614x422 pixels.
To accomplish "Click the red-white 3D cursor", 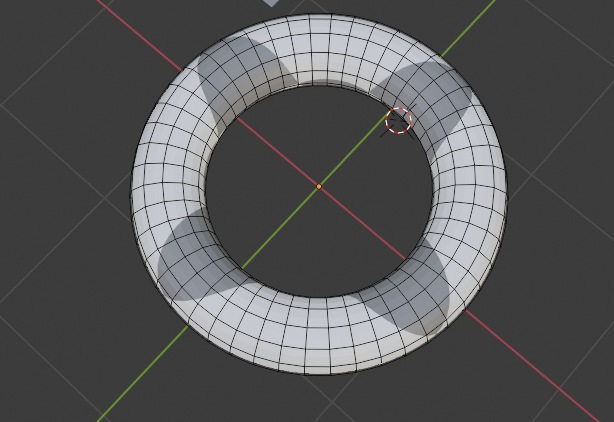I will 398,121.
